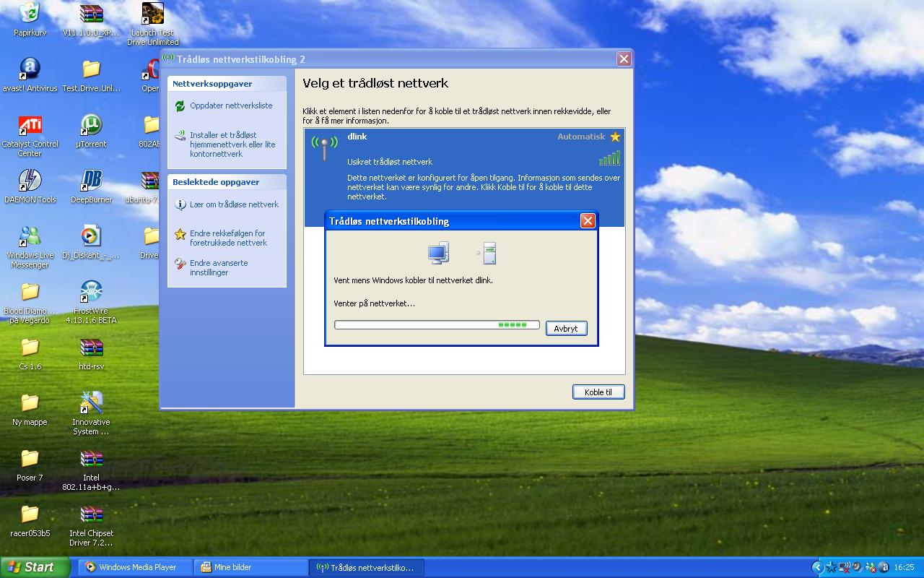Select the DAEMON Tools desktop icon
Screen dimensions: 924x578
tap(30, 186)
